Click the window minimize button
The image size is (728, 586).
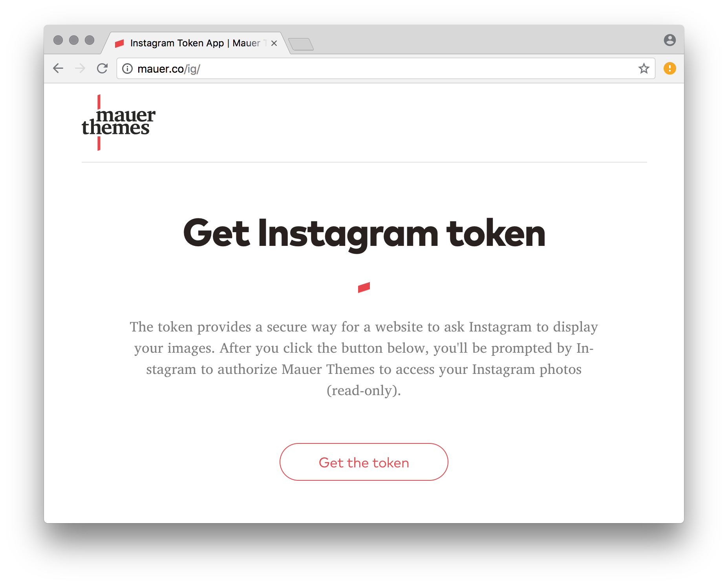[74, 40]
